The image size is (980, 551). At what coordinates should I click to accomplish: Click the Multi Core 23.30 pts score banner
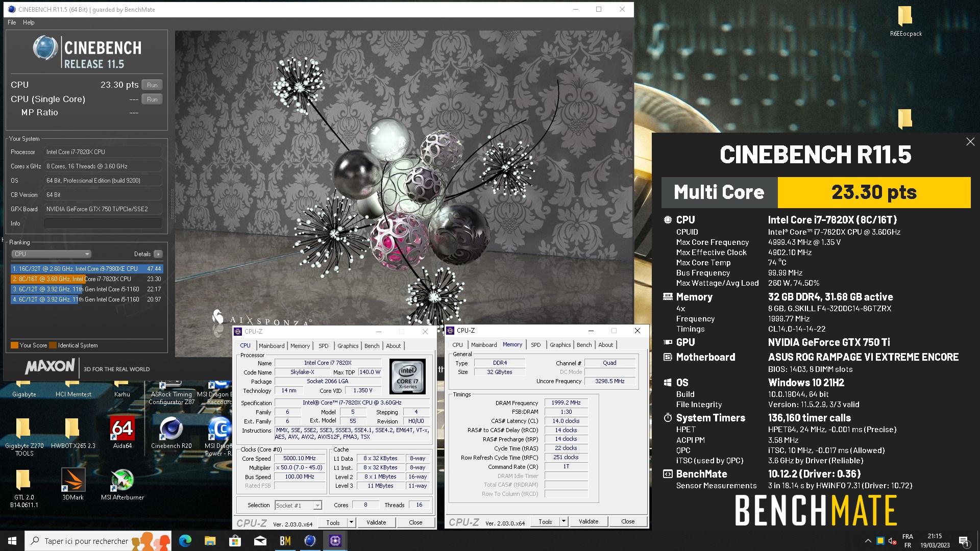816,192
